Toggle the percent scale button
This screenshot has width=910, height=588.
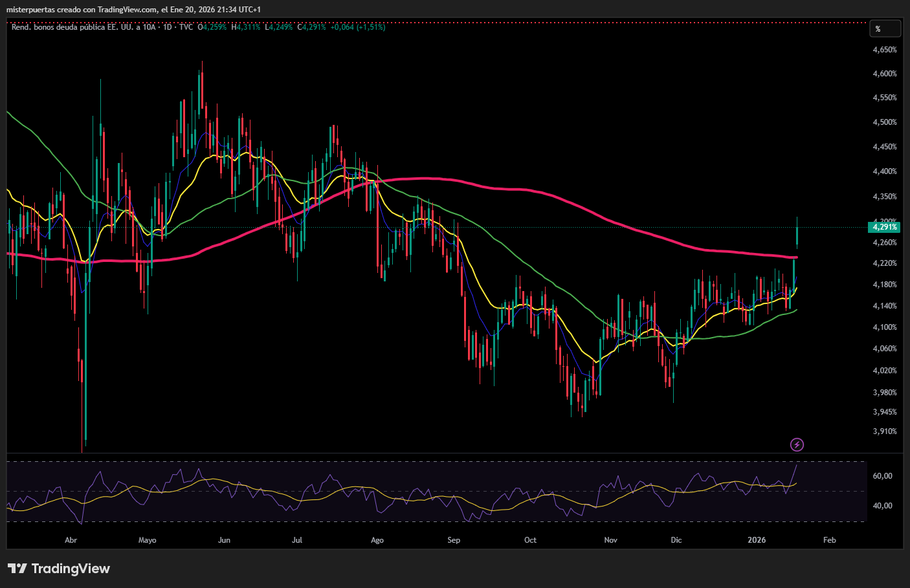[884, 28]
